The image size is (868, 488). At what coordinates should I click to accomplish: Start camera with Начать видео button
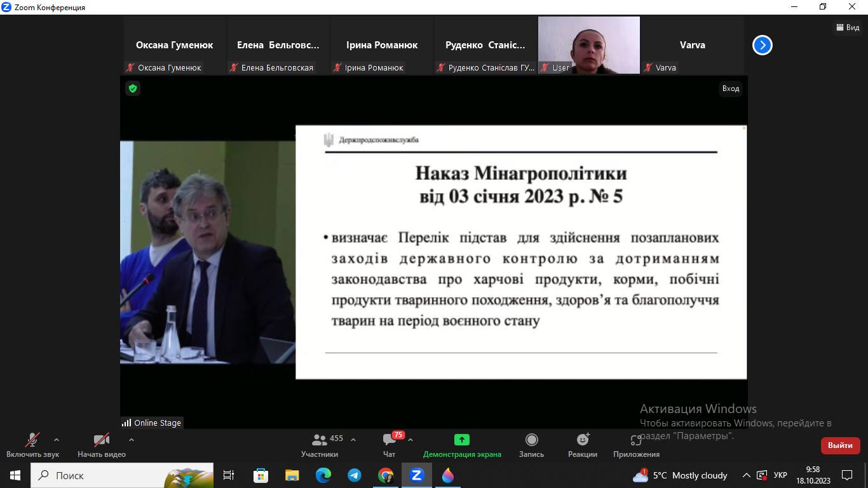pyautogui.click(x=102, y=445)
